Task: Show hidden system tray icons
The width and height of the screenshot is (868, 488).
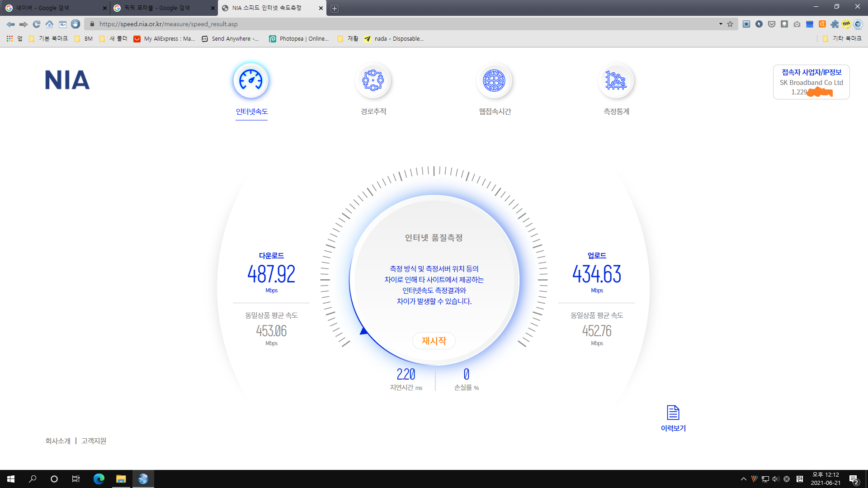Action: click(x=744, y=479)
